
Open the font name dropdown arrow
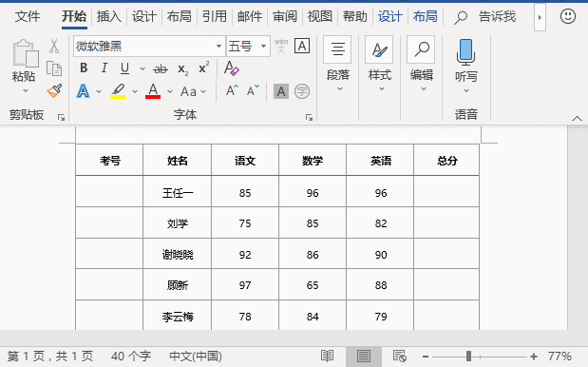218,47
